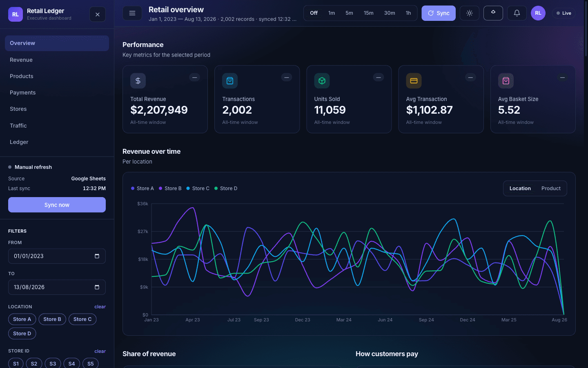Image resolution: width=588 pixels, height=368 pixels.
Task: Set auto-refresh to Off
Action: (314, 13)
